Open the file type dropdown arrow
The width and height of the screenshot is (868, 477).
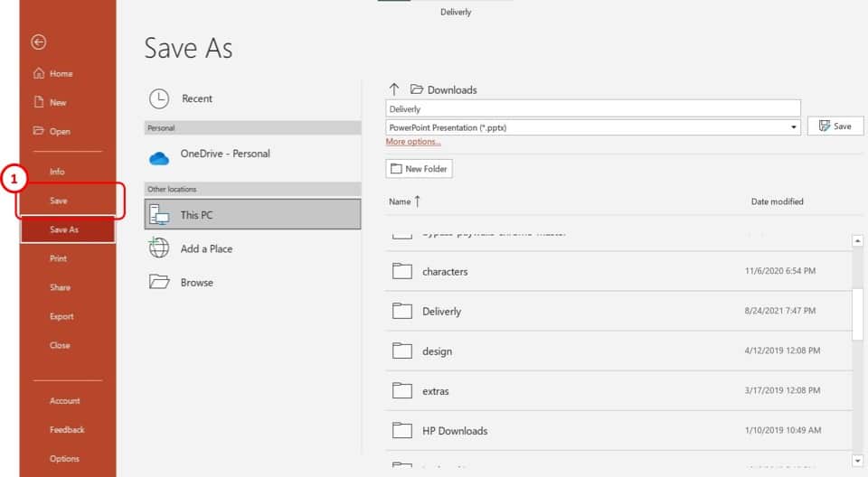click(x=793, y=127)
